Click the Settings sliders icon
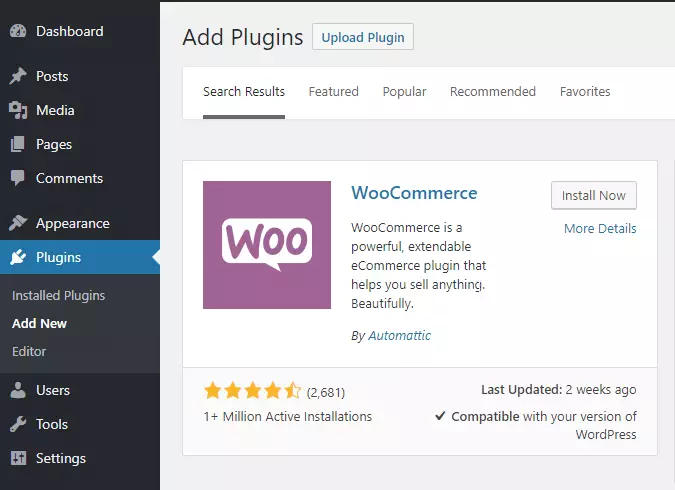Image resolution: width=675 pixels, height=490 pixels. tap(19, 458)
